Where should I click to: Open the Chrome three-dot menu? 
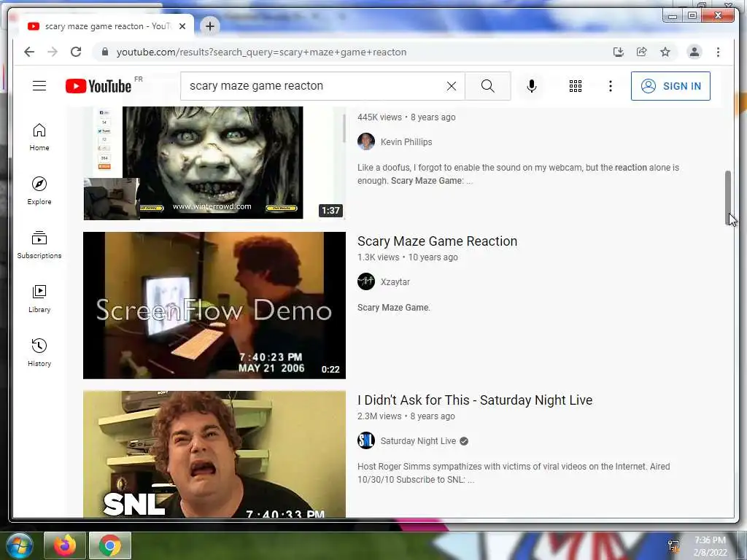[x=718, y=52]
